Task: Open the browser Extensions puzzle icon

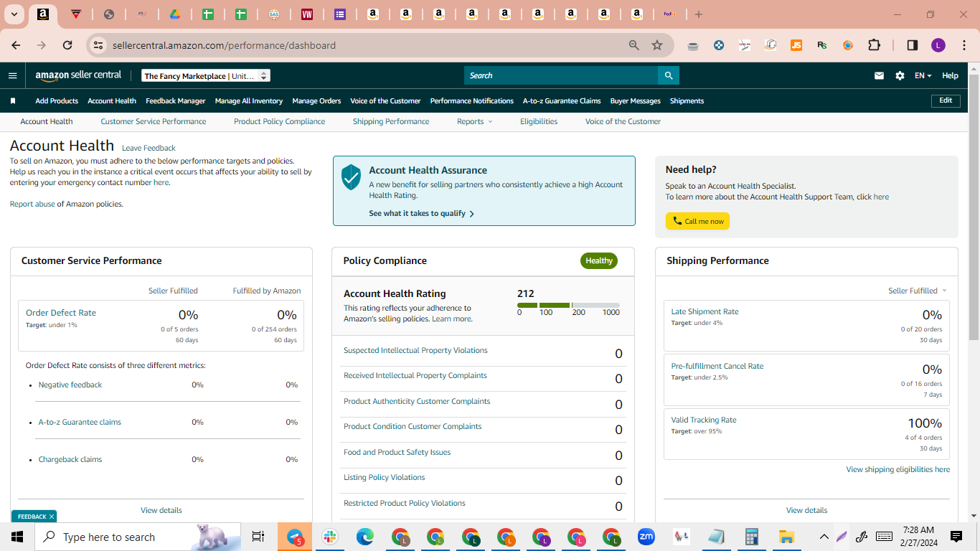Action: point(874,45)
